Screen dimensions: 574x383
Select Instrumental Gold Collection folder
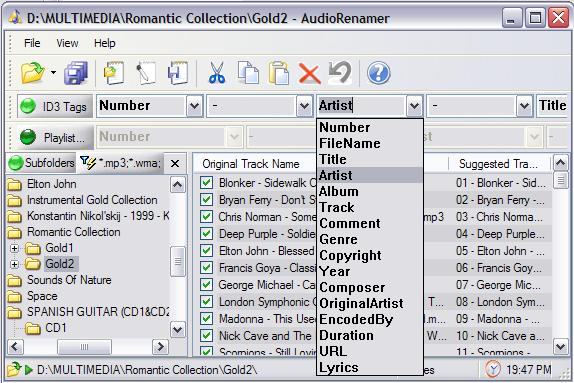tap(92, 200)
